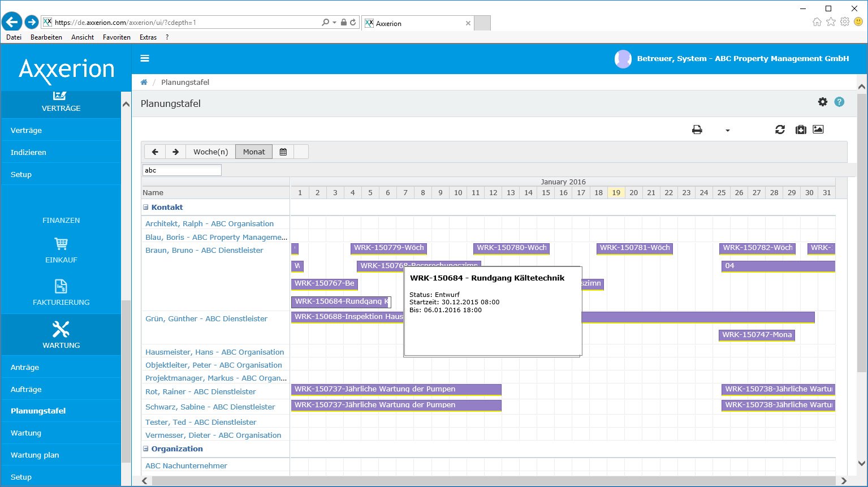Click the search magnifier in the address bar
The image size is (868, 487).
click(325, 22)
